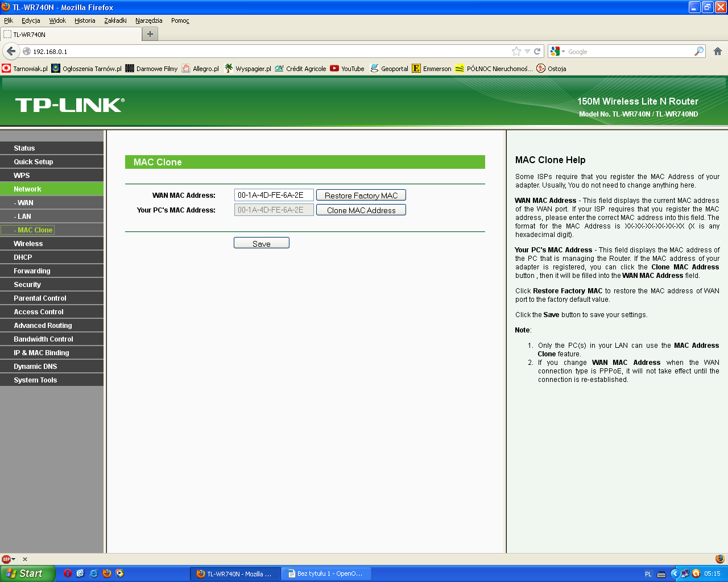This screenshot has height=582, width=728.
Task: Bookmark page with the star icon
Action: click(516, 51)
